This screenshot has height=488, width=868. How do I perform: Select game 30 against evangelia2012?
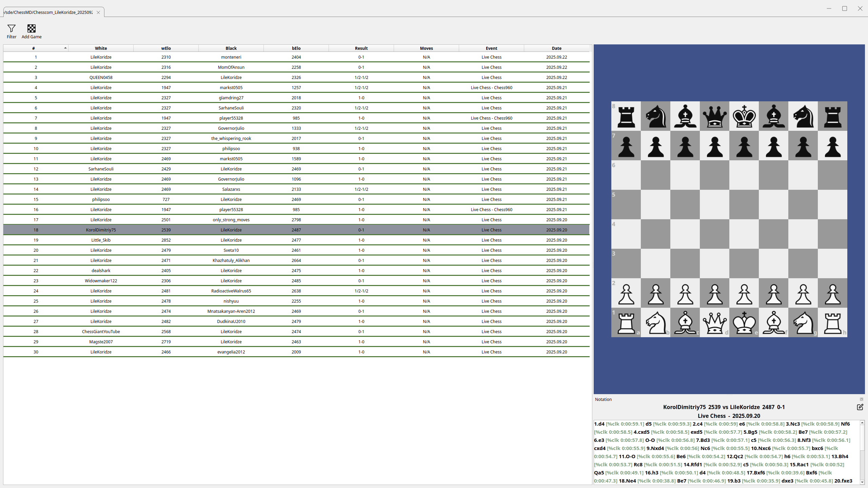(296, 352)
